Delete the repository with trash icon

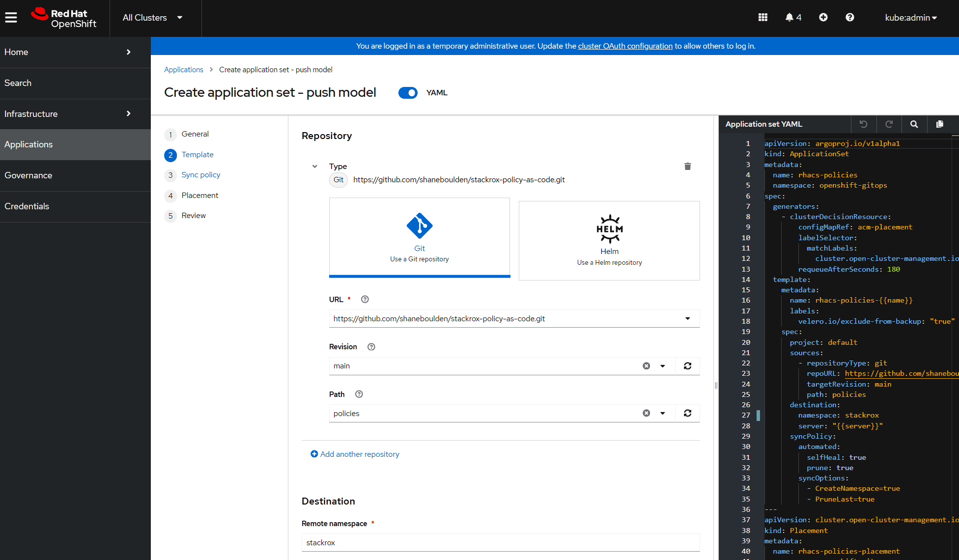point(688,167)
